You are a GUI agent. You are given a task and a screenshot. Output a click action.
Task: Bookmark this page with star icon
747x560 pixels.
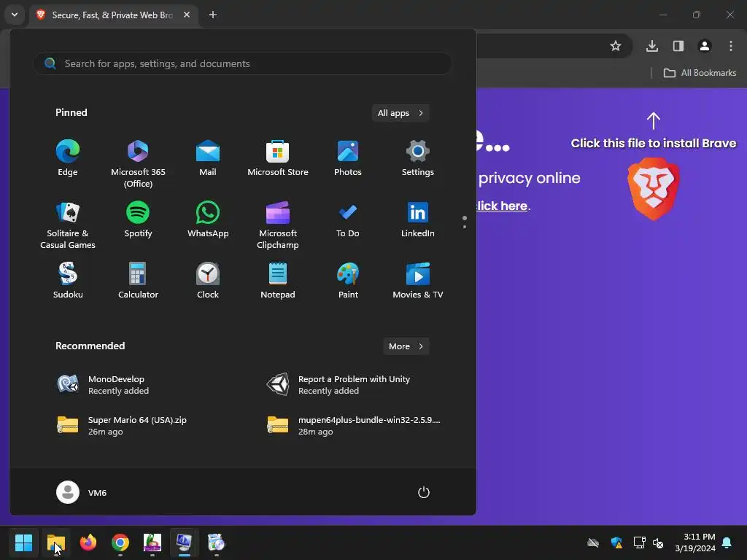(616, 46)
